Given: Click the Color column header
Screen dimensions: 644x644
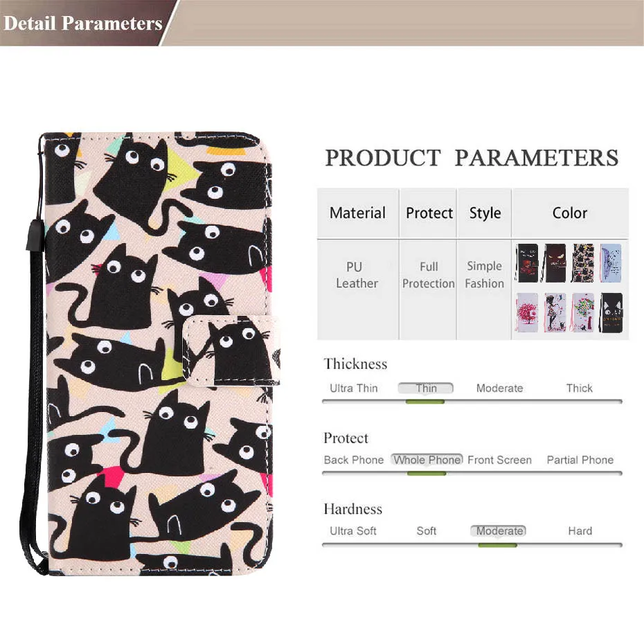Looking at the screenshot, I should click(570, 213).
